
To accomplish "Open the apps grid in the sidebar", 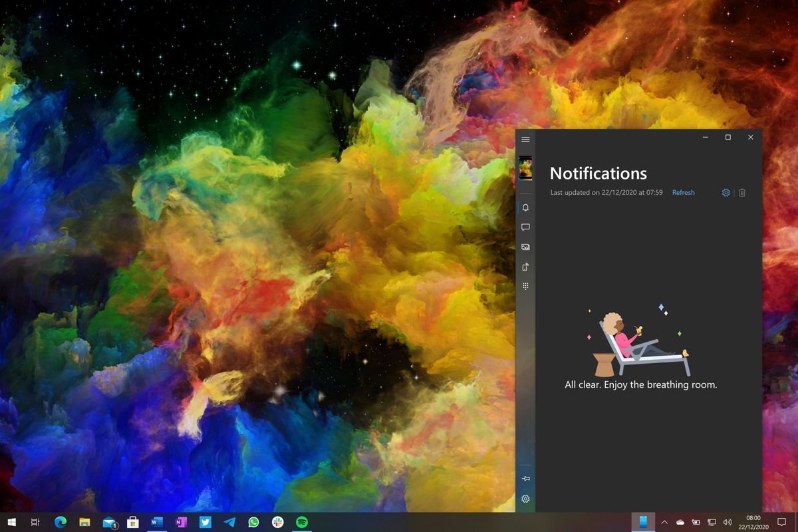I will pyautogui.click(x=525, y=286).
